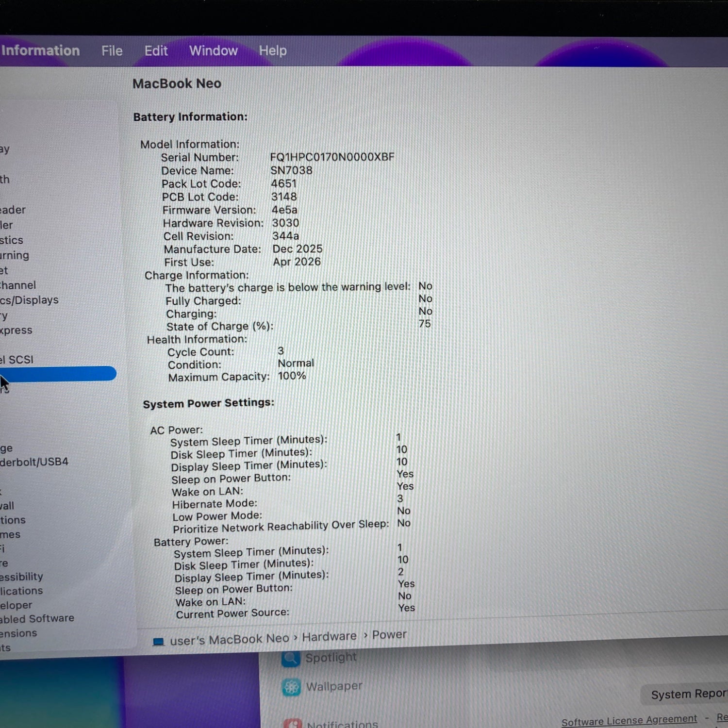This screenshot has width=728, height=728.
Task: Click the "Fully Charged:" label
Action: point(203,301)
